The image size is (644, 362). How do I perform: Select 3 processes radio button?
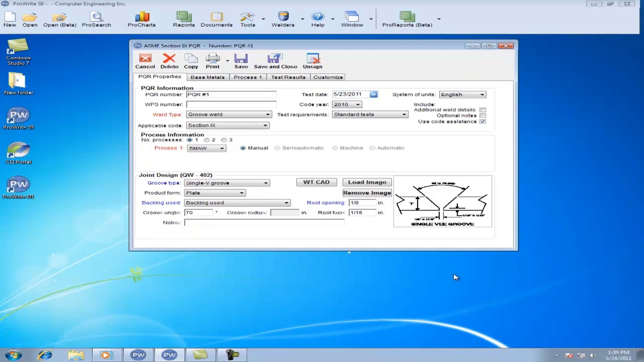224,140
